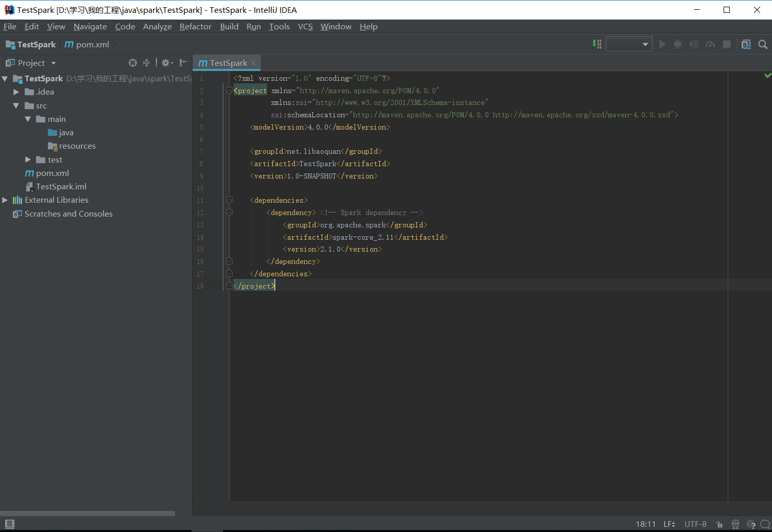
Task: Fold the dependency block at line 12
Action: 229,212
